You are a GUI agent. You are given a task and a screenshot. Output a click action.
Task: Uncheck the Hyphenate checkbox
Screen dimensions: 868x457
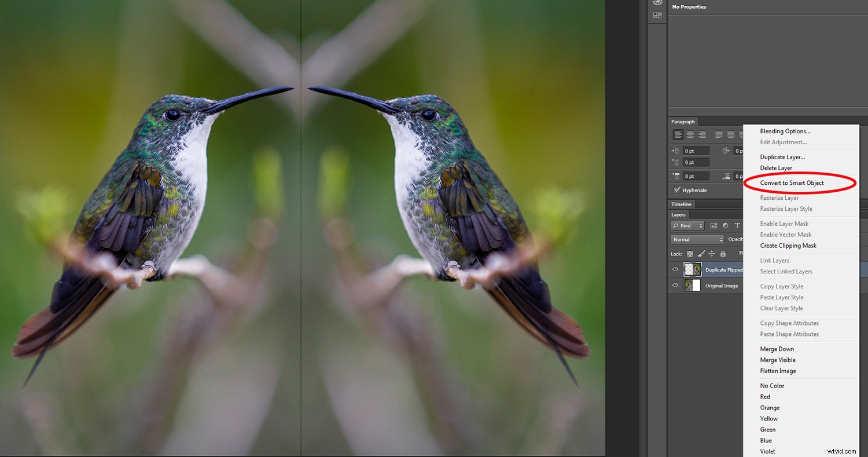(x=677, y=190)
